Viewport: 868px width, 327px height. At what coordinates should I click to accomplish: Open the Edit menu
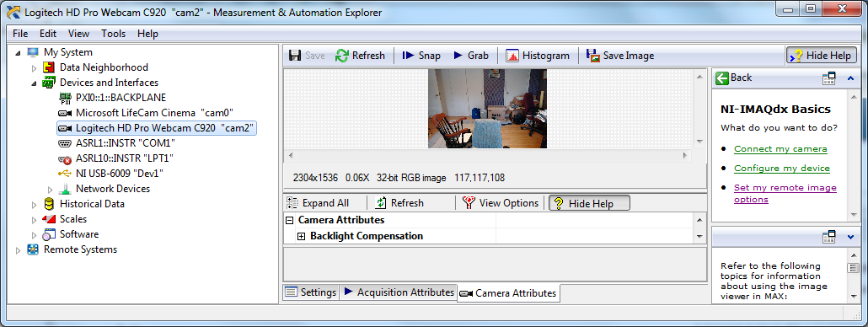[48, 33]
